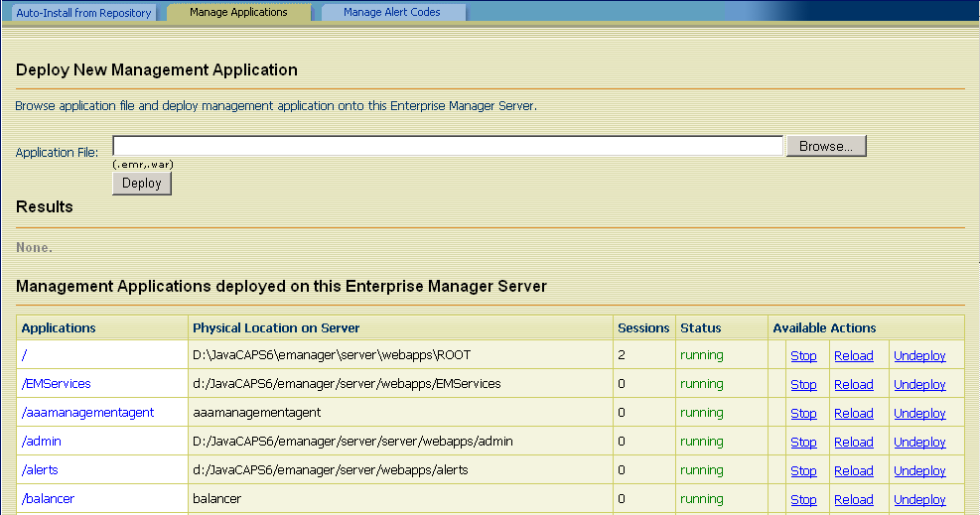The height and width of the screenshot is (515, 980).
Task: Click the Browse... button
Action: point(826,146)
